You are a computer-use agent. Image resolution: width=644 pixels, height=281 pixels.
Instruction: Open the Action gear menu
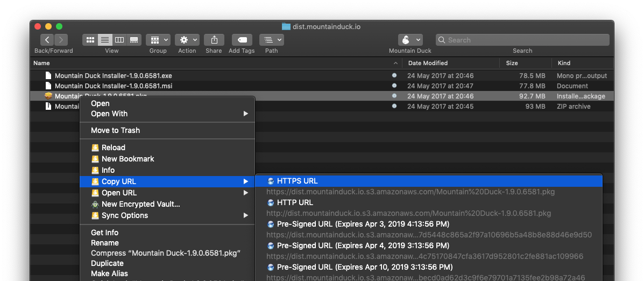pos(187,40)
